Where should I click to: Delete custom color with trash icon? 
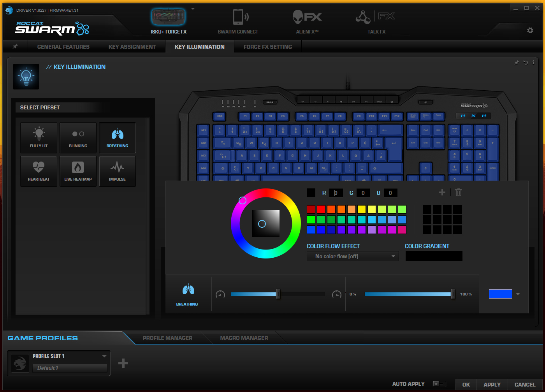[x=459, y=192]
